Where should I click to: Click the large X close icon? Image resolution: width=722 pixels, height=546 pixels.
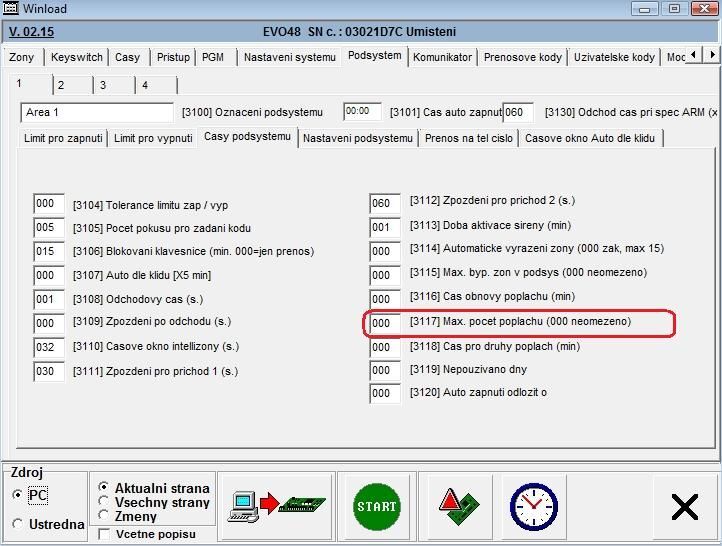684,507
